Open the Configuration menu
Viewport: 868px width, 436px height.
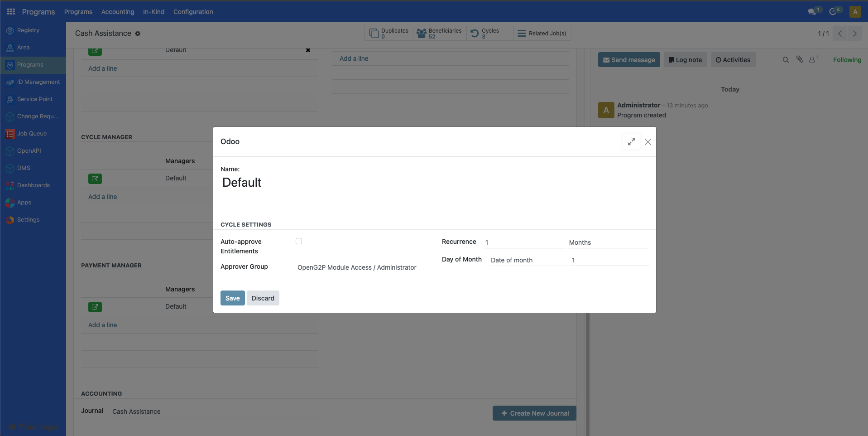[193, 12]
